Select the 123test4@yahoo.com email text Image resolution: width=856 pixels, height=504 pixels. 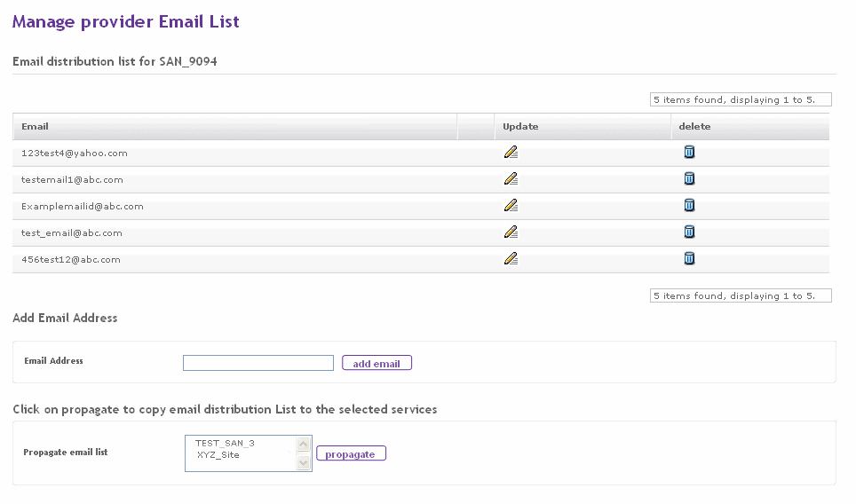click(75, 154)
